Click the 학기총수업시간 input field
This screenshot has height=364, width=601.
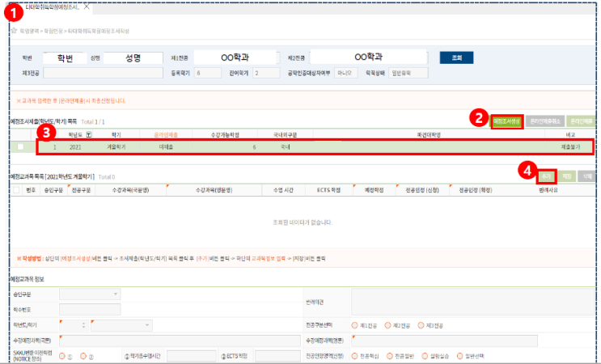(x=191, y=357)
